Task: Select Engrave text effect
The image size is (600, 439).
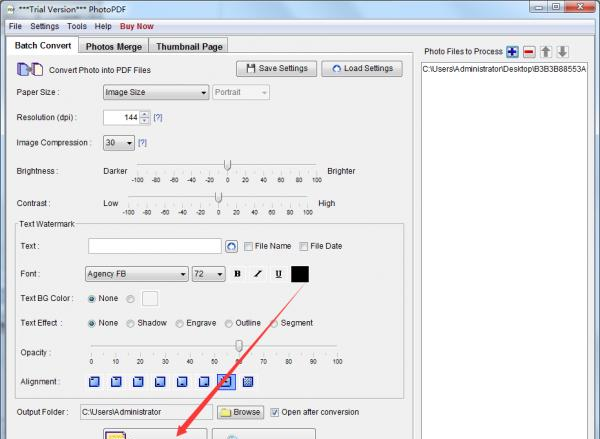Action: tap(179, 324)
